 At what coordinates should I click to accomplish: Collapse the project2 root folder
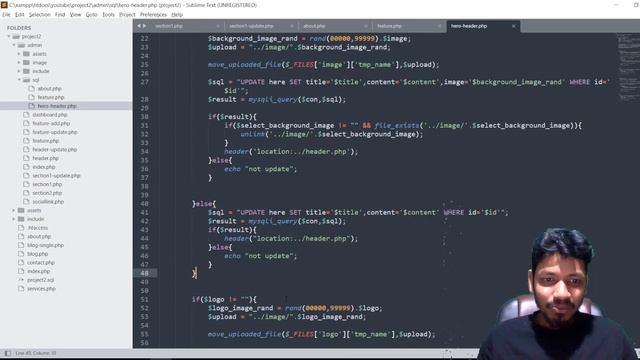pos(8,36)
